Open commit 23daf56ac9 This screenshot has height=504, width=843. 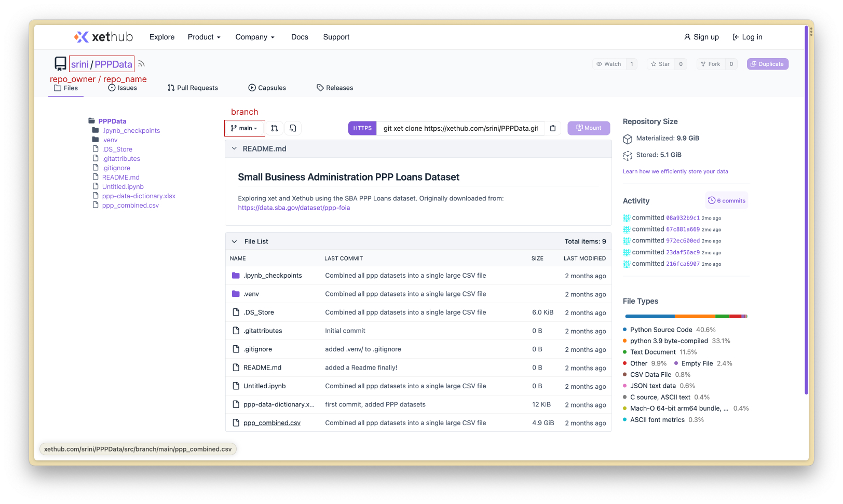point(683,252)
